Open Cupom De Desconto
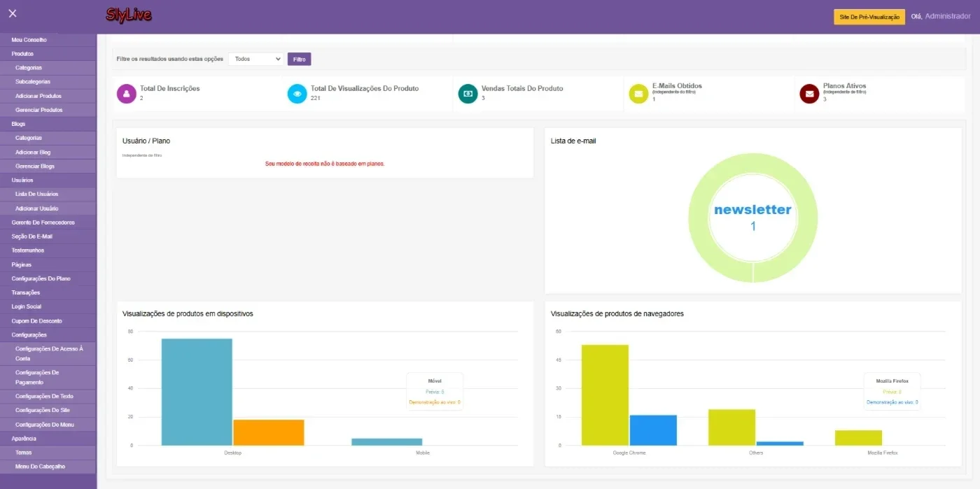The height and width of the screenshot is (489, 980). [48, 320]
